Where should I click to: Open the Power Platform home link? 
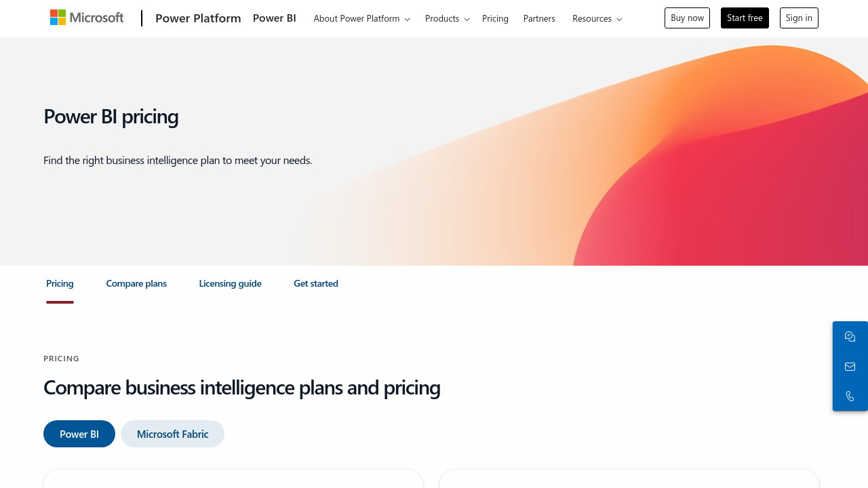[198, 18]
